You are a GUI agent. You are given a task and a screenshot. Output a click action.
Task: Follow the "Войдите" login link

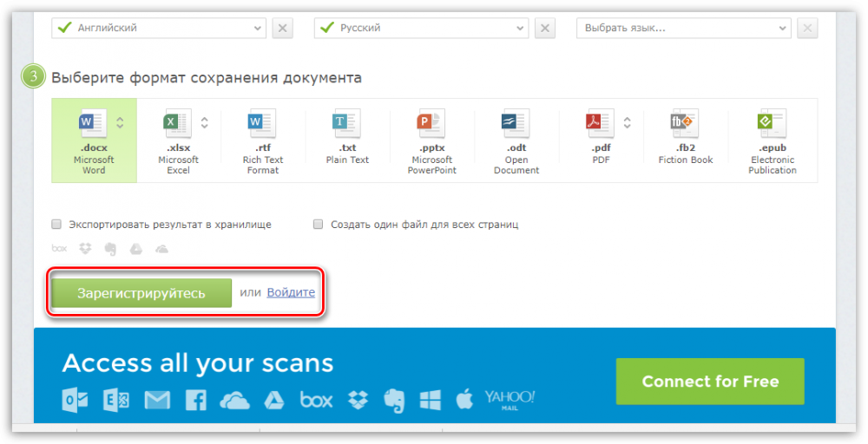point(291,293)
